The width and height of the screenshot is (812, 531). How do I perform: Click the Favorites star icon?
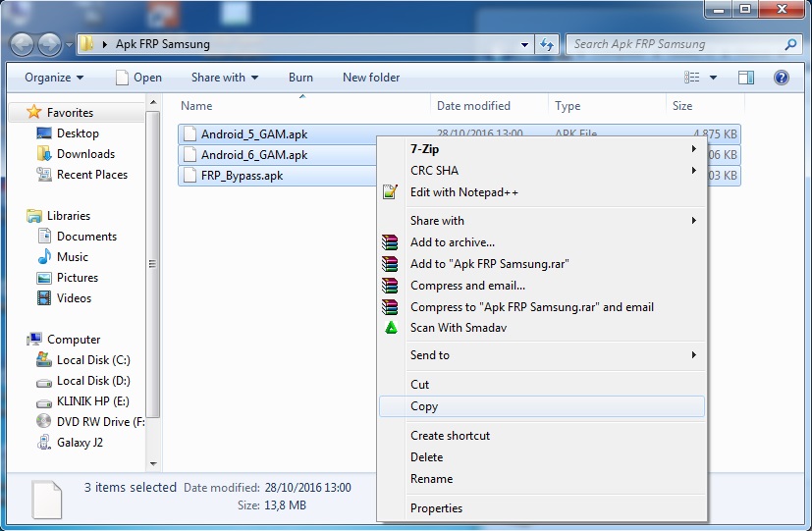(34, 112)
